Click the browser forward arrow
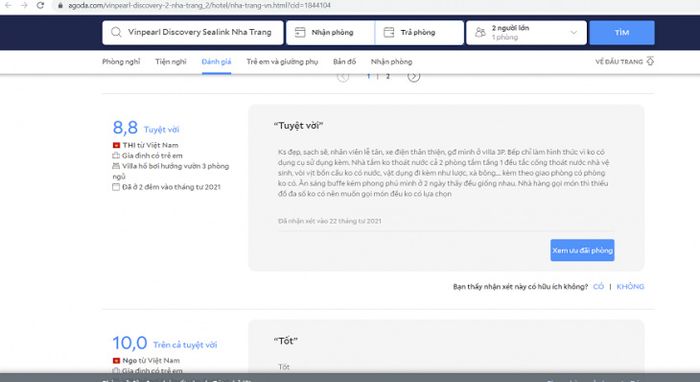The image size is (700, 382). [24, 5]
